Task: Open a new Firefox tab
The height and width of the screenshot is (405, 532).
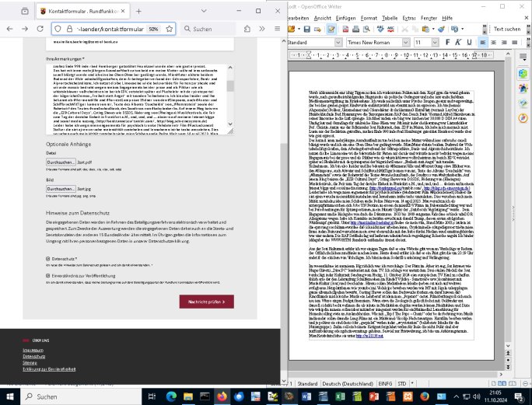Action: [x=138, y=11]
